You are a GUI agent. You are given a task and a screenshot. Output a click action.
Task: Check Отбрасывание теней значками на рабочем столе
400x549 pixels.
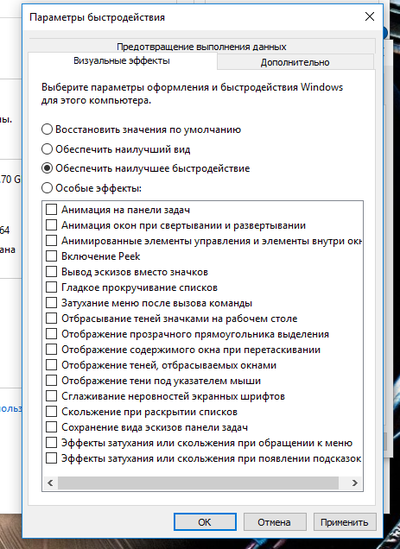coord(51,318)
